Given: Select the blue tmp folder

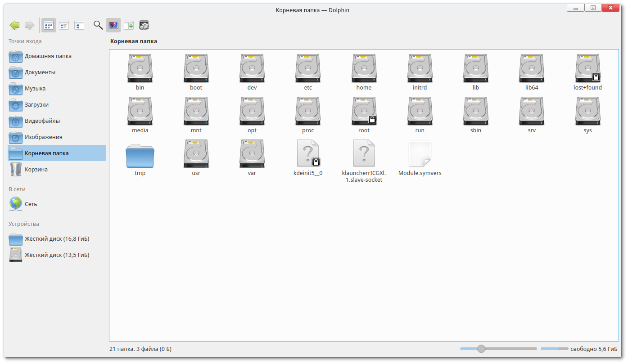Looking at the screenshot, I should [x=140, y=156].
